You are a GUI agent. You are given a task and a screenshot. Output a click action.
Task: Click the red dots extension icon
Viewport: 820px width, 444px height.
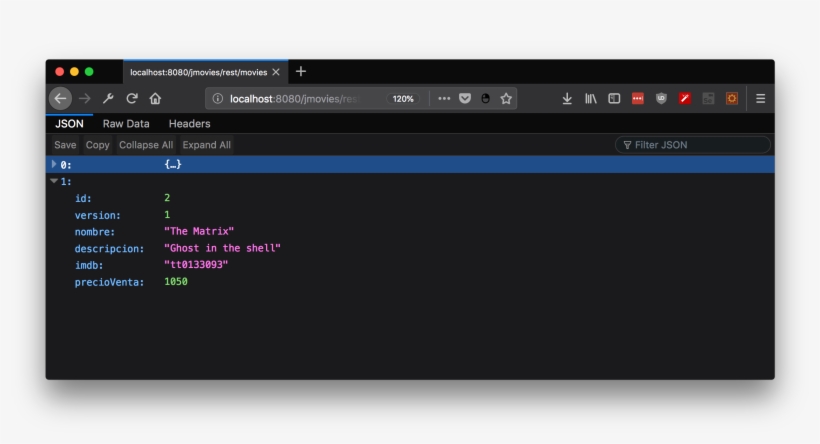[637, 98]
